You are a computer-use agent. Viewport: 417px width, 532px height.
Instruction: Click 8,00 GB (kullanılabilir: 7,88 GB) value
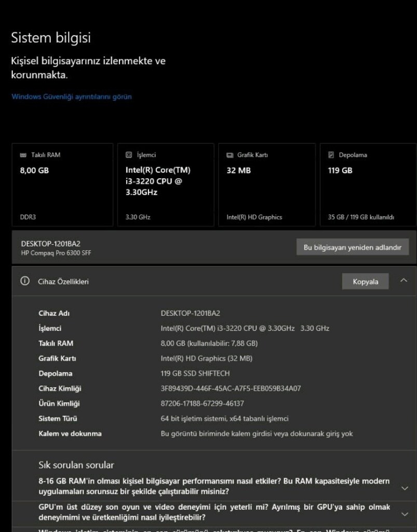tap(209, 343)
